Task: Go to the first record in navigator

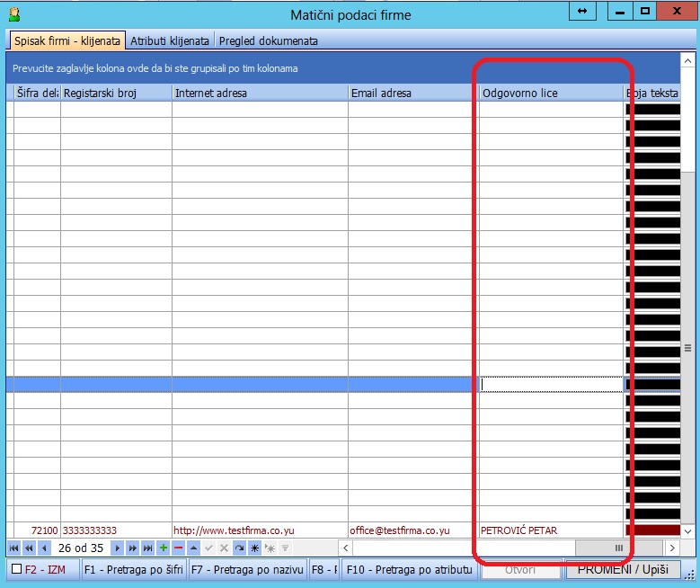Action: [x=13, y=548]
